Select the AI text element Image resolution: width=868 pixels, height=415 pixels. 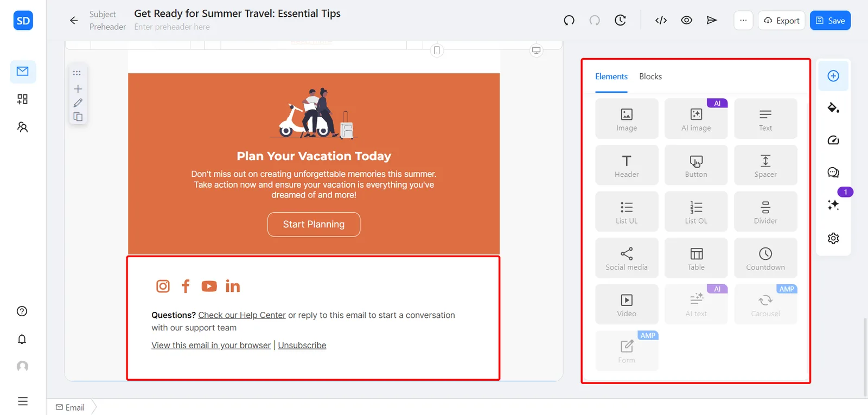(696, 304)
